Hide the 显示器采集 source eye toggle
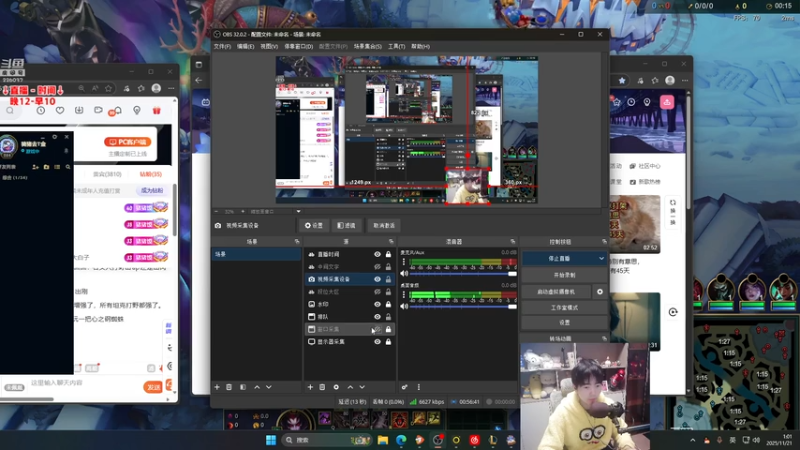This screenshot has height=450, width=800. coord(378,342)
